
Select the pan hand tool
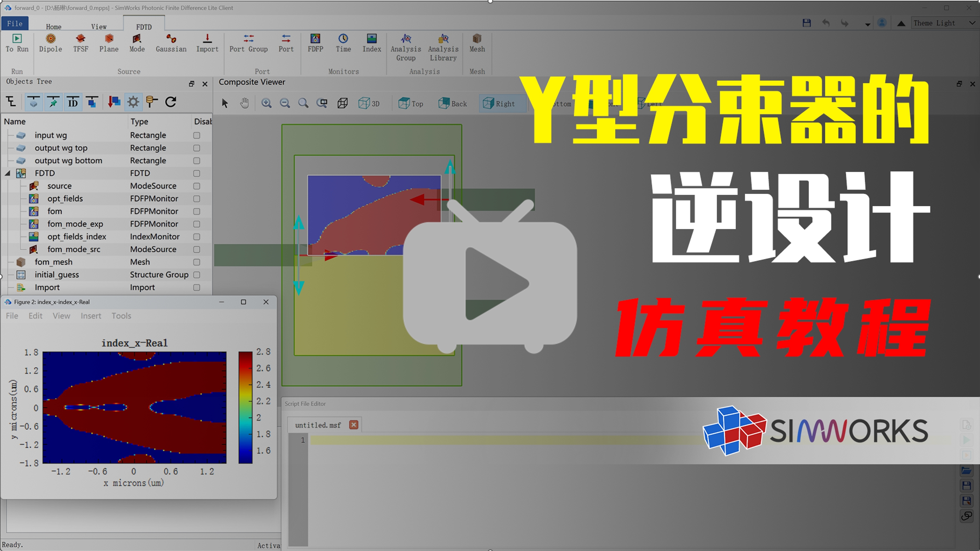245,103
